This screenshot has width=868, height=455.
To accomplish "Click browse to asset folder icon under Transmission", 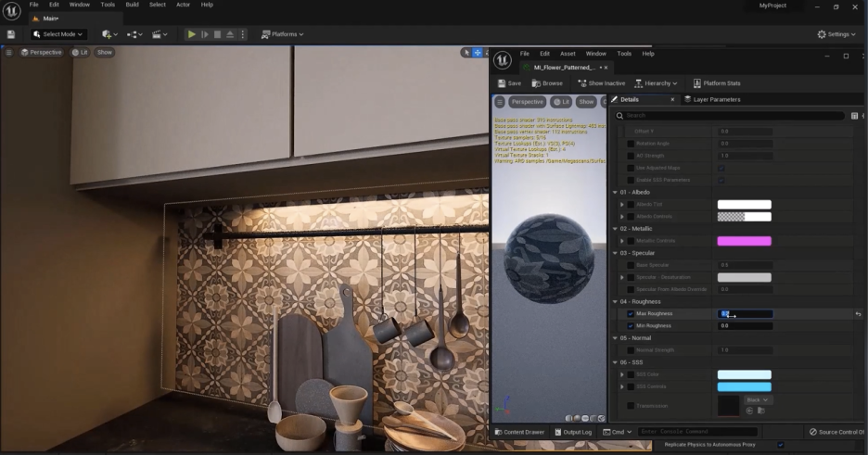I will (x=761, y=411).
